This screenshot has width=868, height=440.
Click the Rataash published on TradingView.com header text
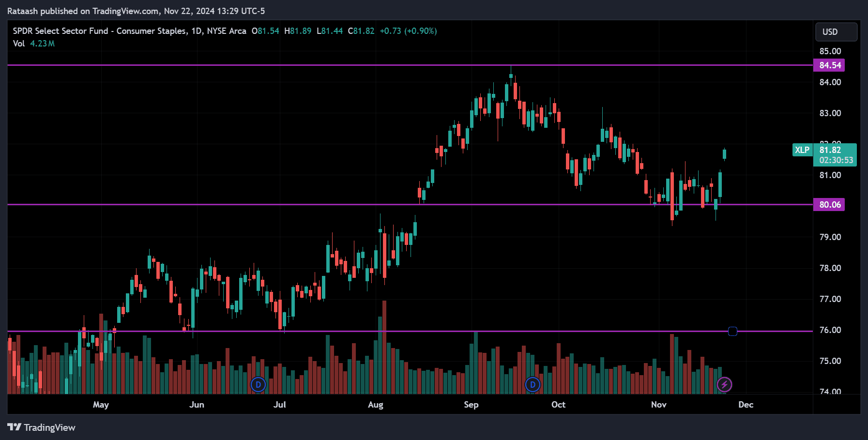[136, 11]
